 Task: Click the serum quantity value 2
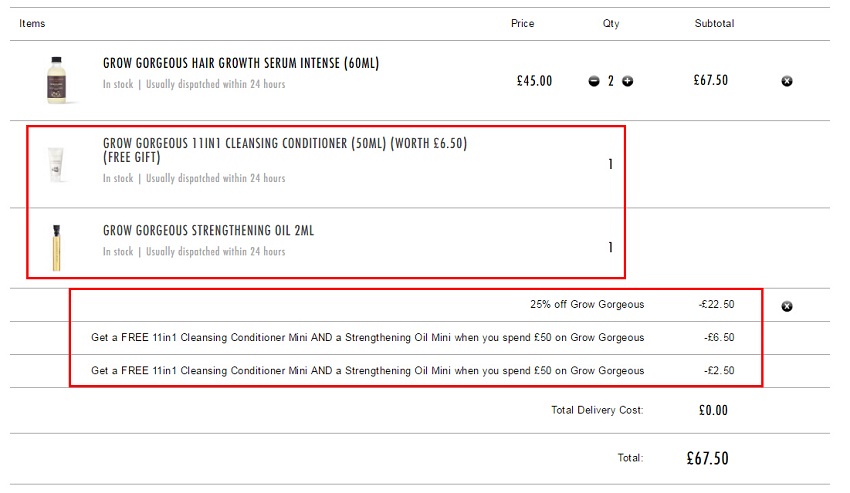pyautogui.click(x=610, y=81)
